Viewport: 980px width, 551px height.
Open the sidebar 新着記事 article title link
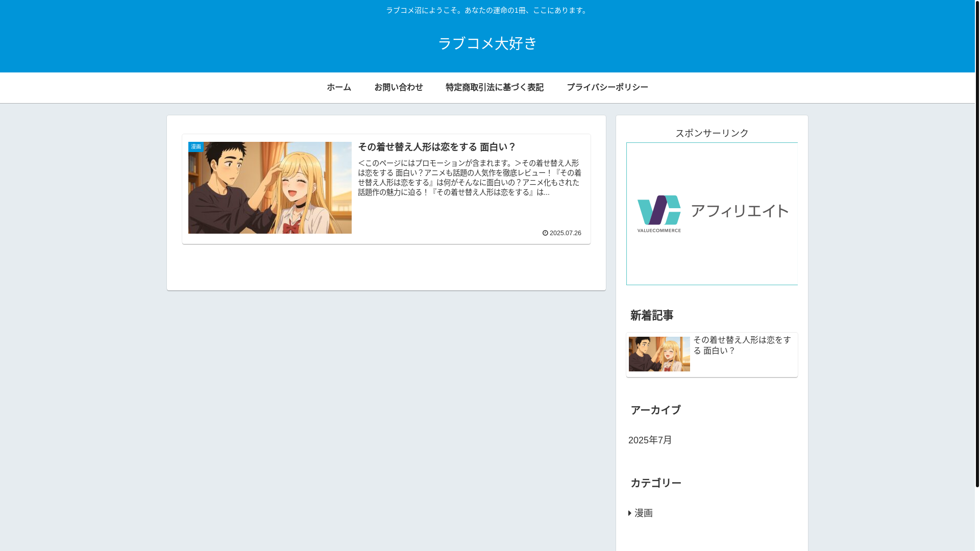(x=742, y=345)
